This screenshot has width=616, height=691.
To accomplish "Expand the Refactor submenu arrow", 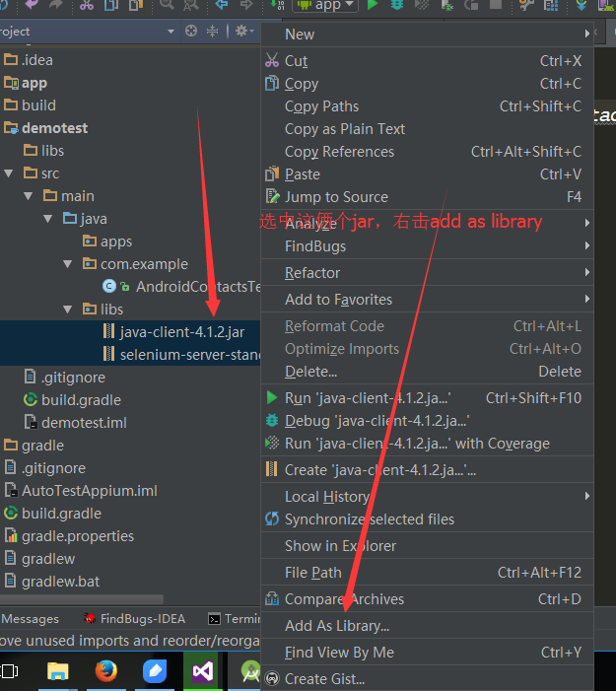I will coord(586,272).
